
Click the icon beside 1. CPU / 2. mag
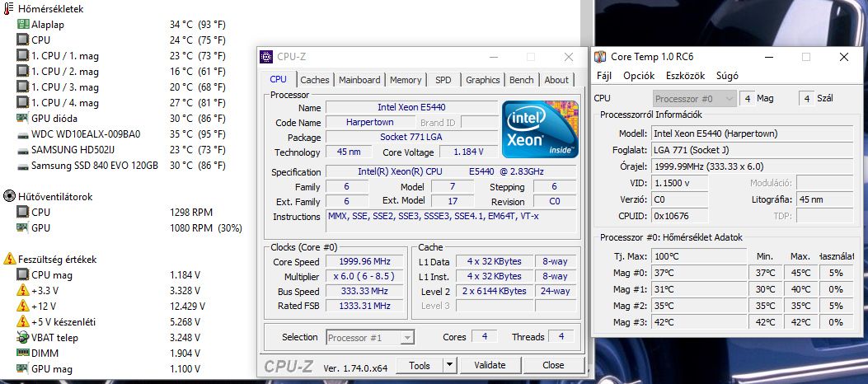23,71
